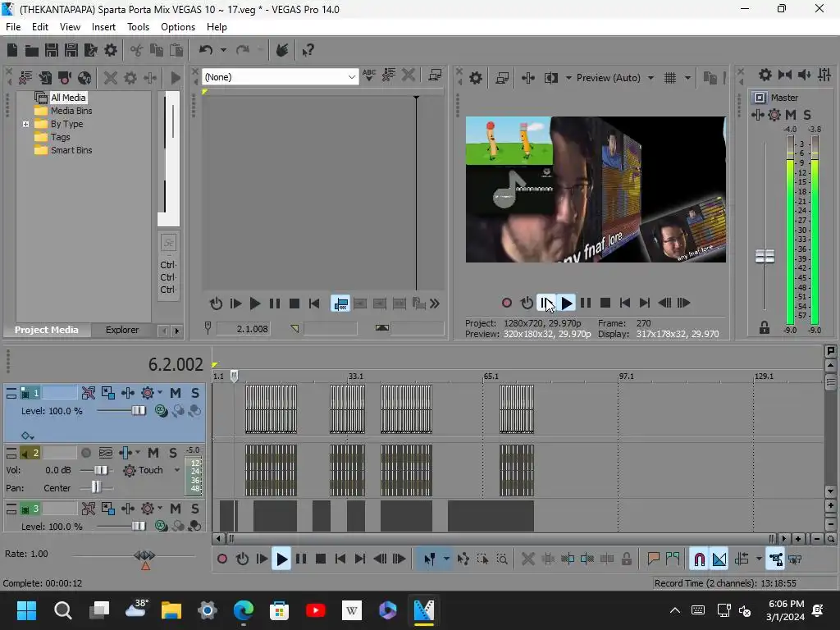Screen dimensions: 840x630
Task: Toggle Mute on video track 1
Action: click(x=176, y=393)
